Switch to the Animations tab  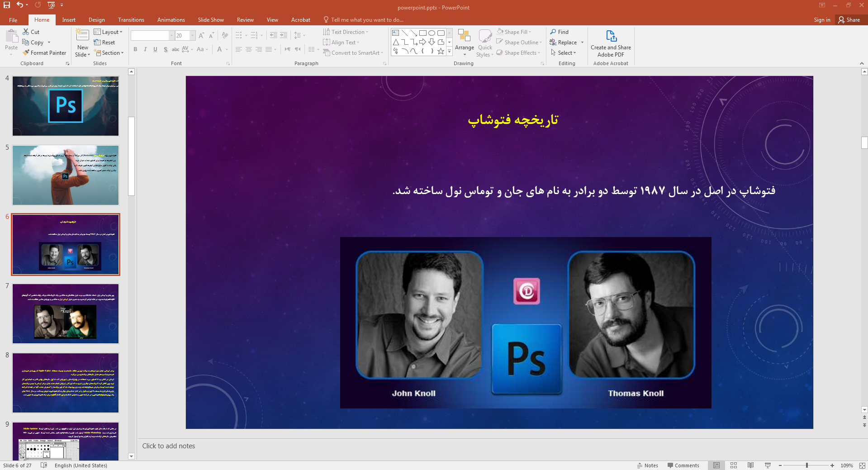coord(171,20)
